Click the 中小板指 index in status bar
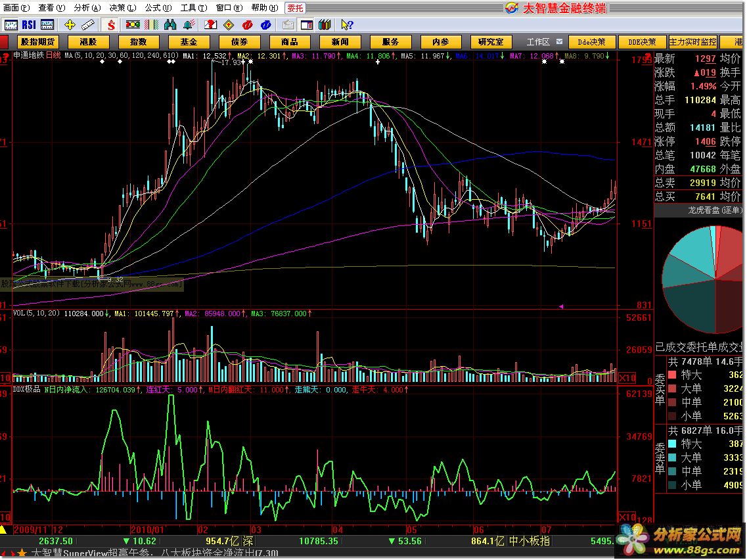747x560 pixels. click(x=530, y=542)
